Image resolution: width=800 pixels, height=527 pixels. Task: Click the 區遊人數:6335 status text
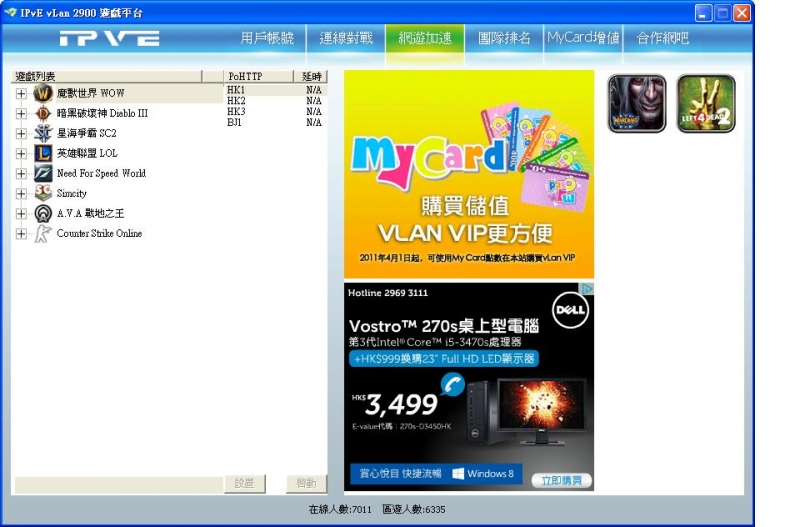pyautogui.click(x=414, y=509)
